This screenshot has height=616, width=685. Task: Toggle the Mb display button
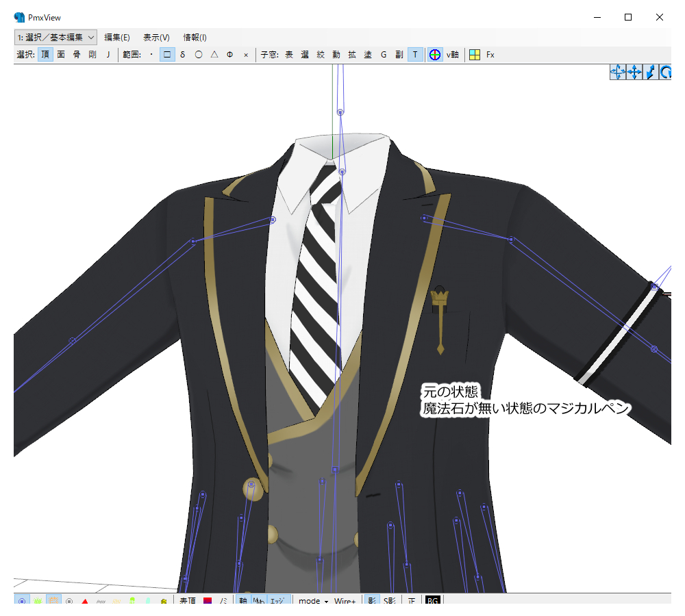tap(259, 600)
